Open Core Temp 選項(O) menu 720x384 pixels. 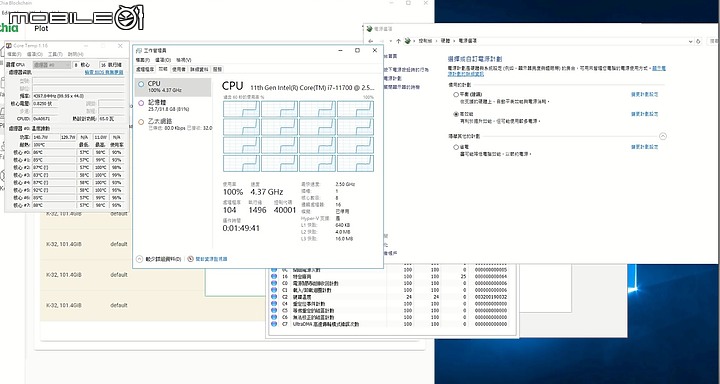pyautogui.click(x=34, y=54)
